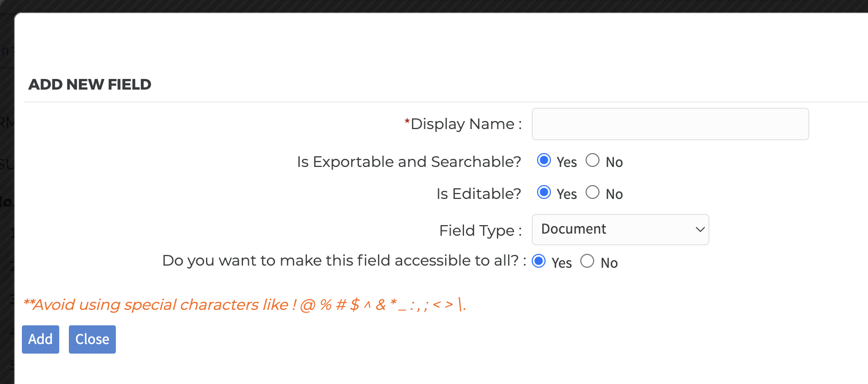This screenshot has height=384, width=868.
Task: Click the Display Name text input
Action: (x=670, y=124)
